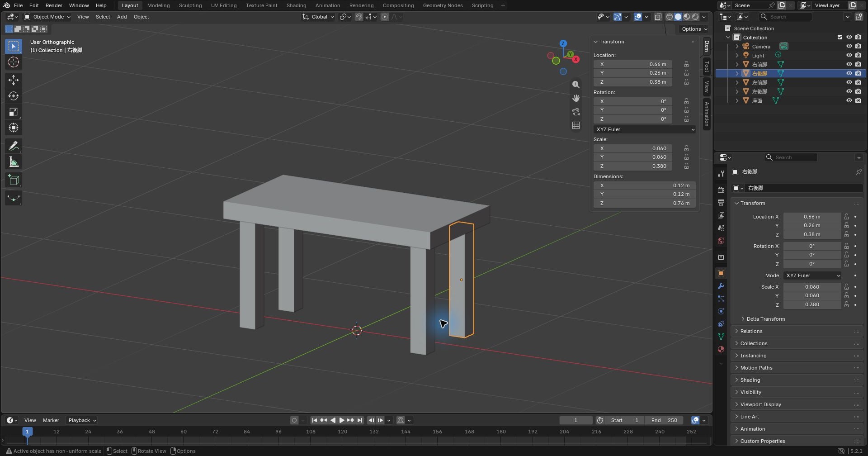This screenshot has width=868, height=456.
Task: Toggle lock on Location X in sidebar
Action: (x=686, y=64)
